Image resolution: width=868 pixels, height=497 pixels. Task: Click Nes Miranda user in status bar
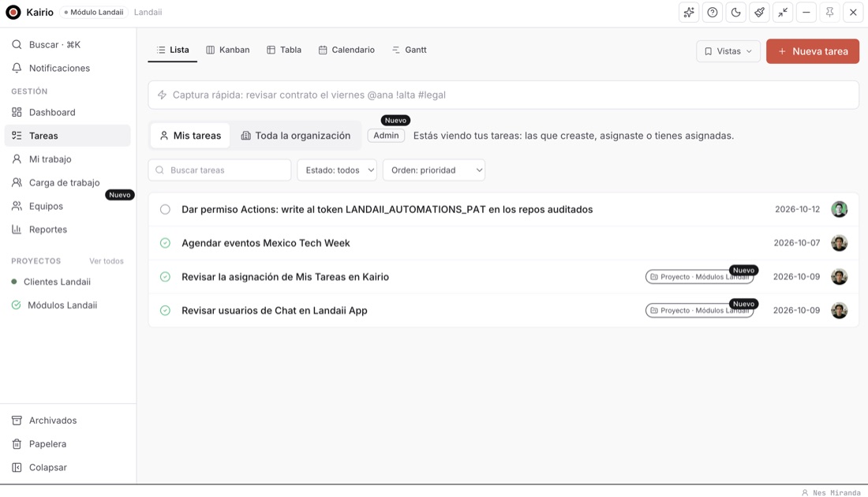click(x=832, y=492)
